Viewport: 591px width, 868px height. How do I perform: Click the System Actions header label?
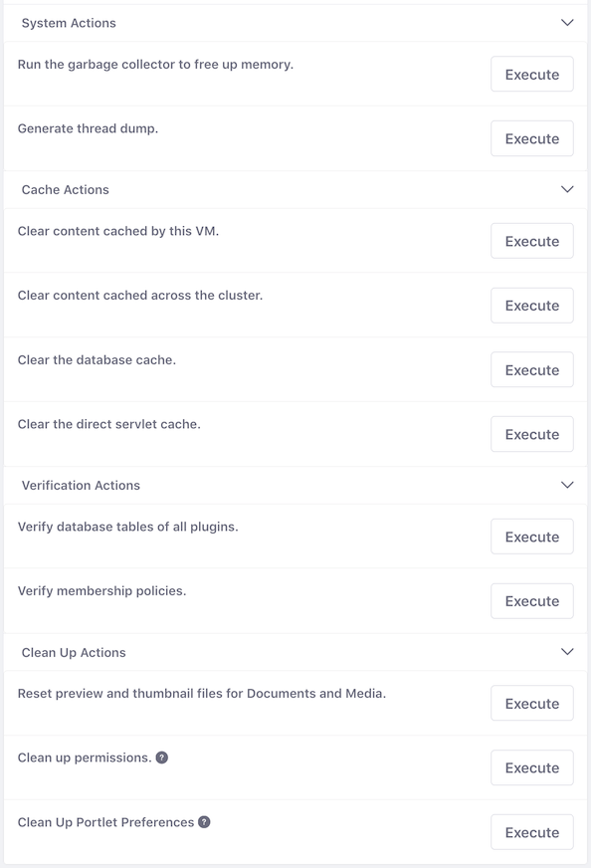69,23
